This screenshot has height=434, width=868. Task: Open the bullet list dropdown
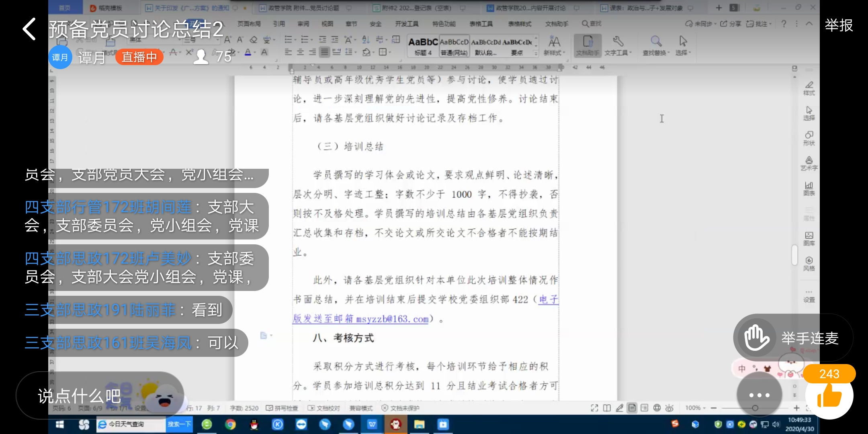coord(290,39)
